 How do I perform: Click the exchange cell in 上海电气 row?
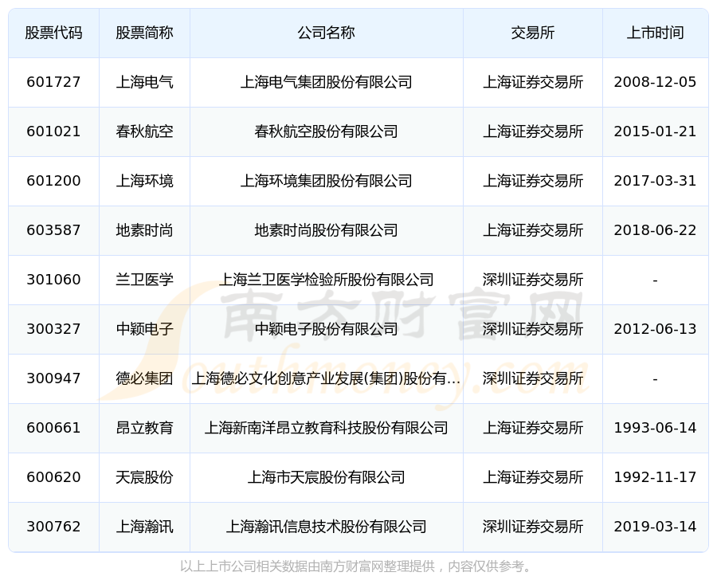click(533, 82)
